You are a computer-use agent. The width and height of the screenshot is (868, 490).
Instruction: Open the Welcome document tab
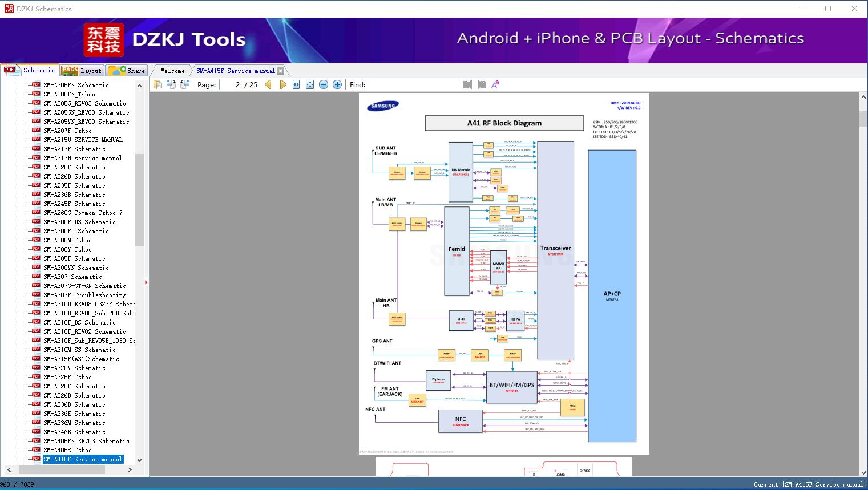pyautogui.click(x=172, y=71)
